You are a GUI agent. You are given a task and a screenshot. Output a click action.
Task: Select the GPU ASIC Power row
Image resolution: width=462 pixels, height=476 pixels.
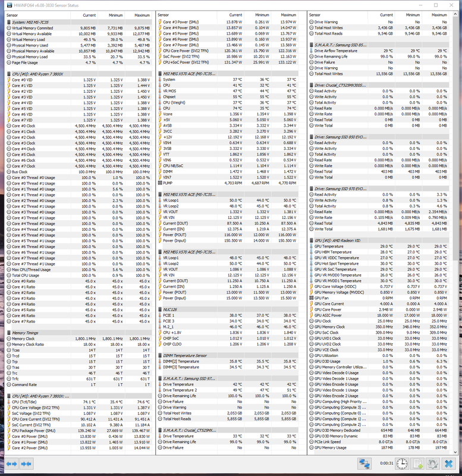379,315
